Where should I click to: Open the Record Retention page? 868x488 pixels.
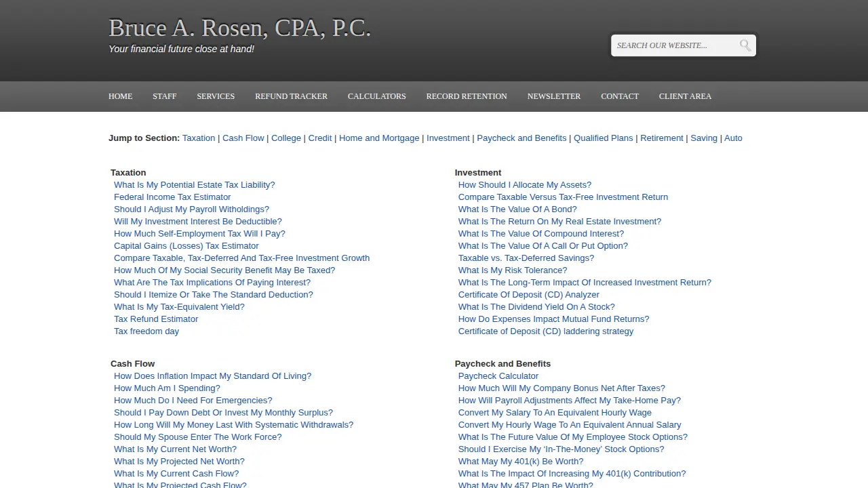click(467, 96)
